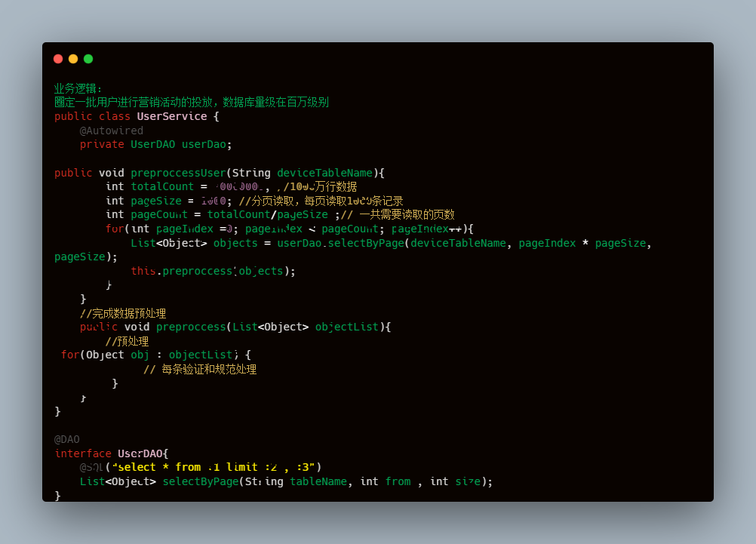This screenshot has height=544, width=756.
Task: Select the class name 'UserService'
Action: point(171,116)
